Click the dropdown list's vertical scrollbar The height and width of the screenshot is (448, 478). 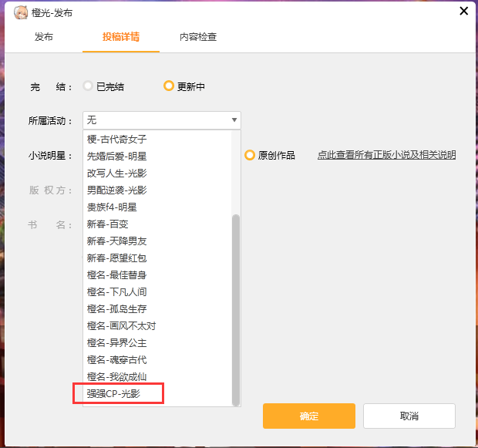pos(236,308)
